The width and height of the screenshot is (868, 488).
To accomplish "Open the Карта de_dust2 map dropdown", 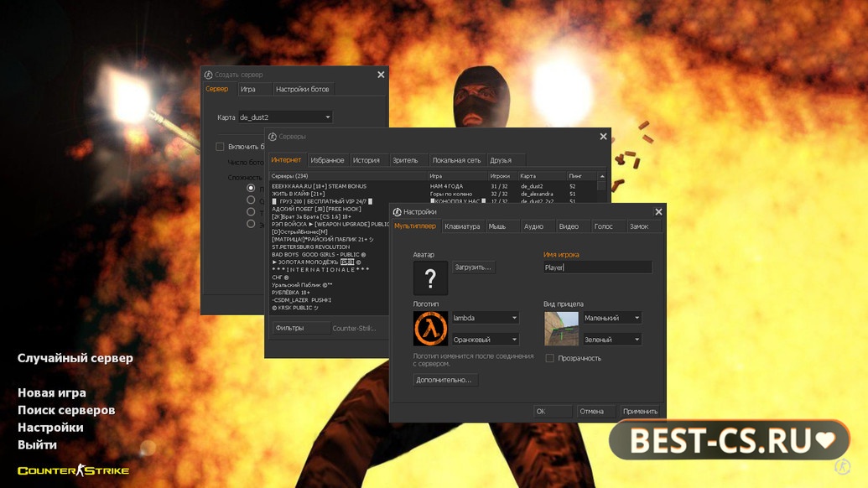I will [285, 117].
